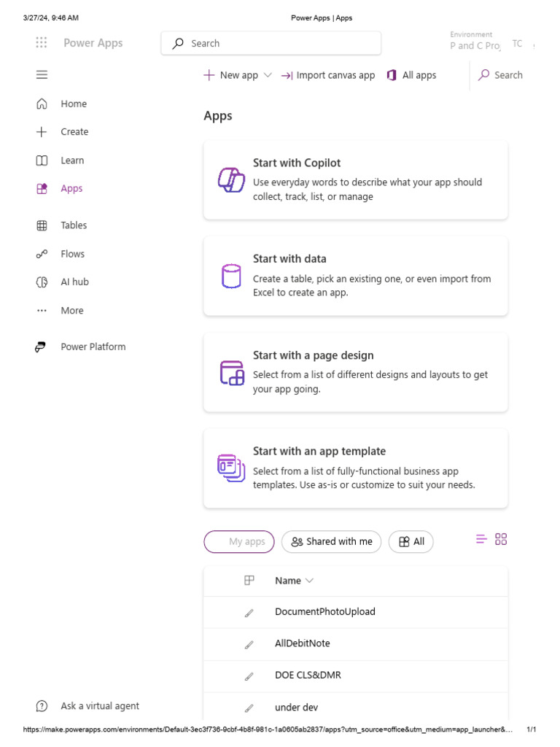Click the database cylinder icon on data card
The width and height of the screenshot is (560, 747).
tap(231, 276)
